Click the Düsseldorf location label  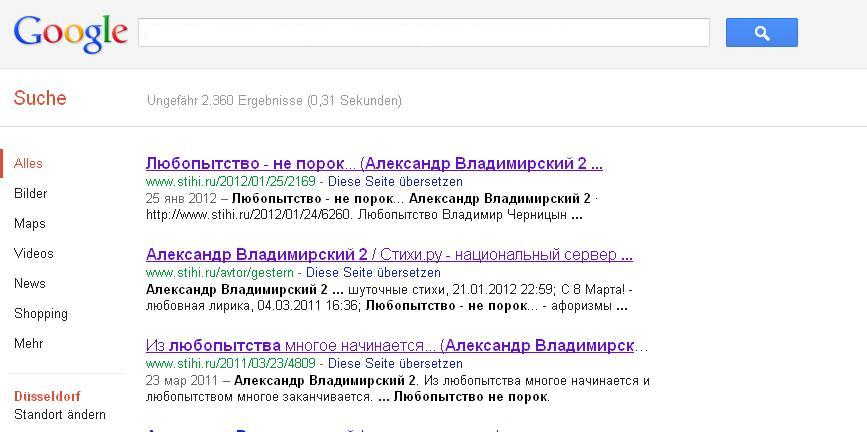click(x=47, y=396)
